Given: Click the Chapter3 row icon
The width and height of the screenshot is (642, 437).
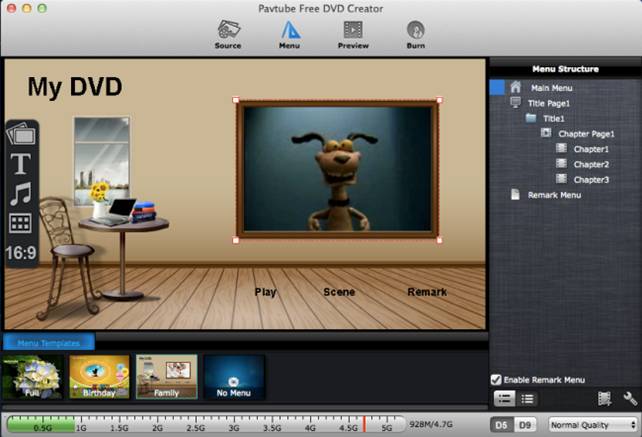Looking at the screenshot, I should (561, 179).
